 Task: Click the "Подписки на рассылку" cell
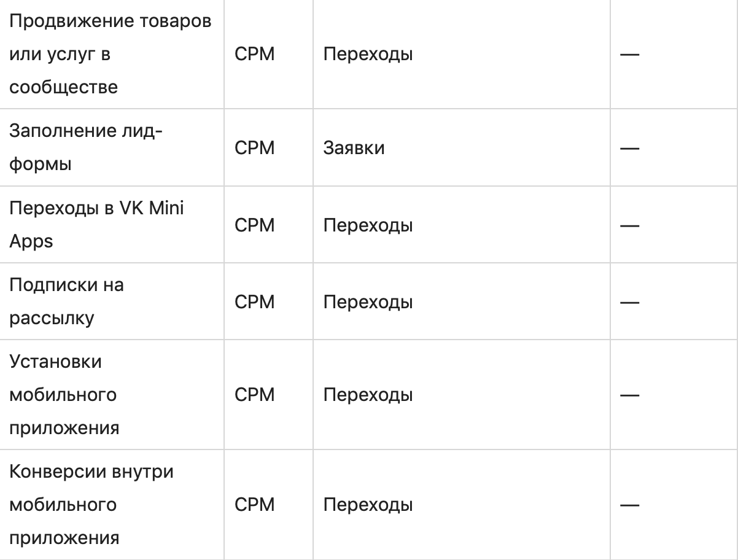pyautogui.click(x=66, y=302)
